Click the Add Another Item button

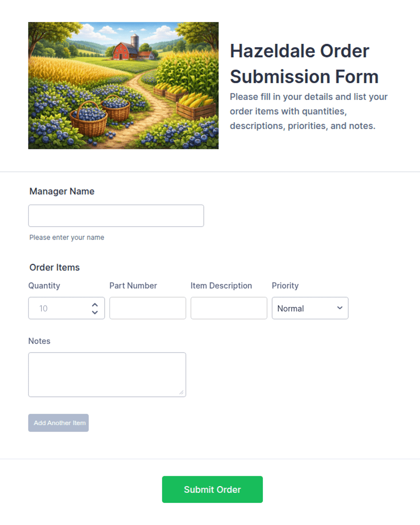pyautogui.click(x=58, y=423)
